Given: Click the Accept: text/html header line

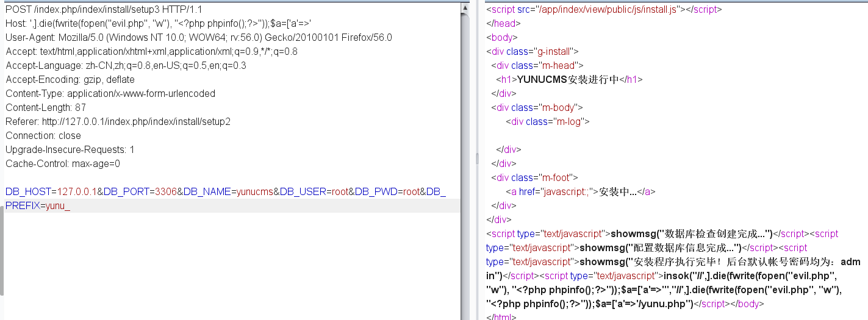Looking at the screenshot, I should pyautogui.click(x=151, y=52).
